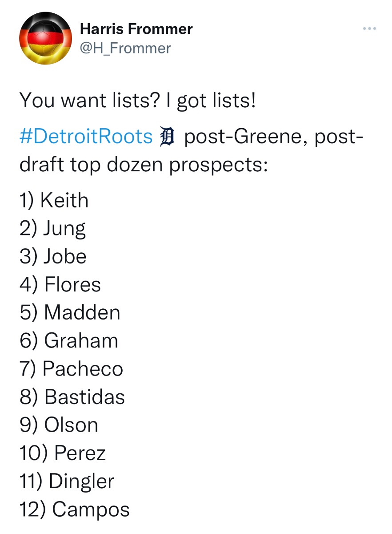Click the "10) Perez" list line

tap(63, 453)
